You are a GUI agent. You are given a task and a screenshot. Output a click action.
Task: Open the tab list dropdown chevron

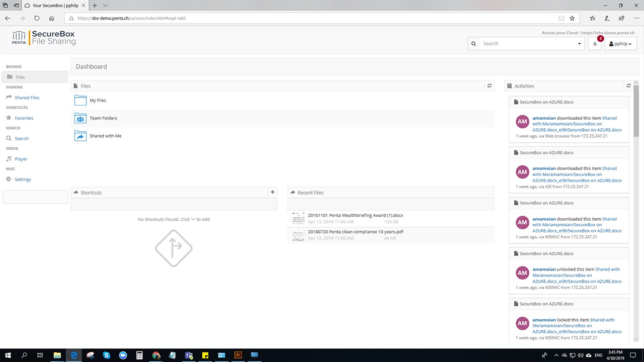click(x=105, y=5)
